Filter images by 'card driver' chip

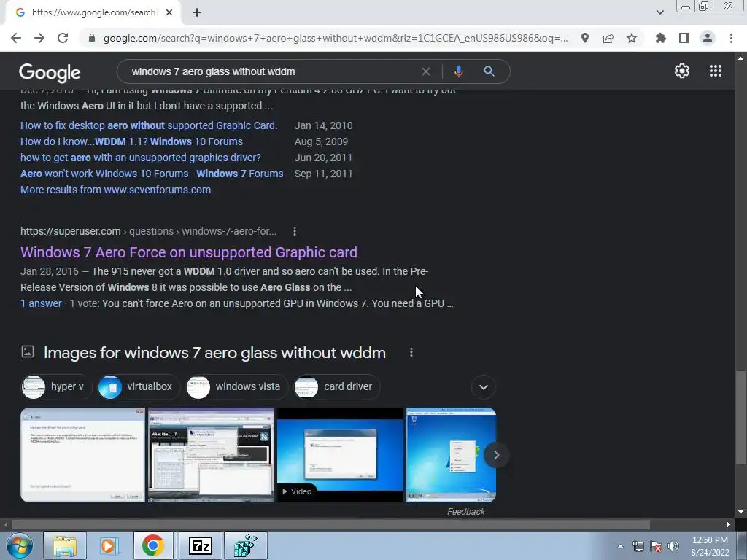[336, 386]
